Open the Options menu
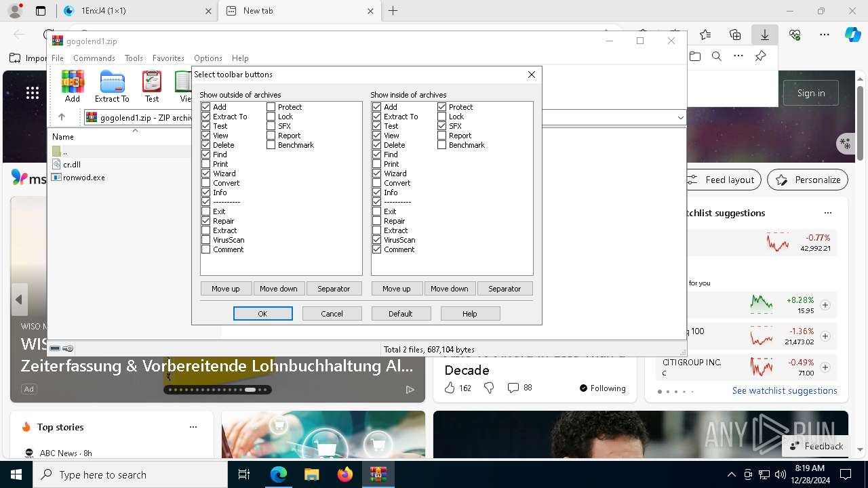 tap(208, 58)
